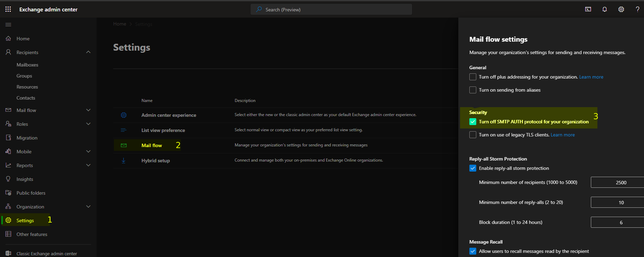Click the Insights lightbulb icon
This screenshot has height=257, width=644.
[8, 179]
